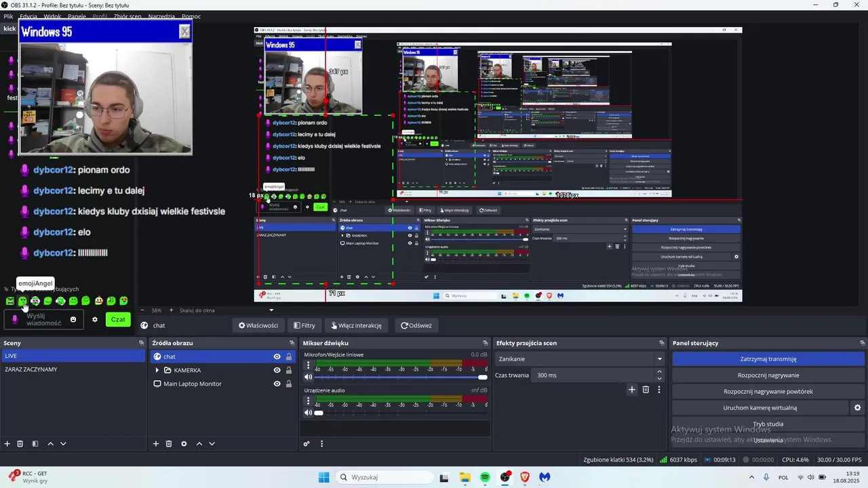
Task: Open Mikrofon/Wejście liniowe options dots
Action: pyautogui.click(x=308, y=365)
